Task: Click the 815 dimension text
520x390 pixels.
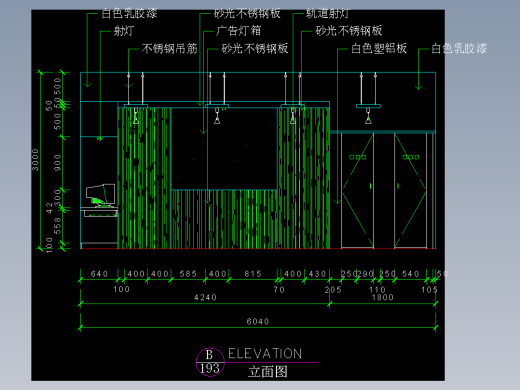Action: click(x=253, y=274)
